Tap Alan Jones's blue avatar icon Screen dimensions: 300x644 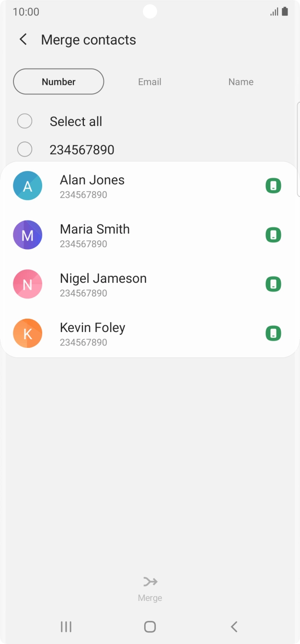[x=27, y=186]
